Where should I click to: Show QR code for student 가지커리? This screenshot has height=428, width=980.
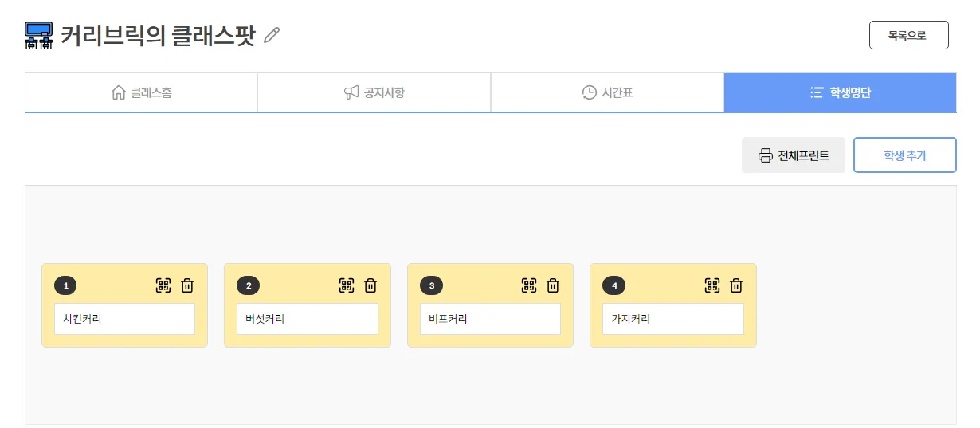coord(712,285)
